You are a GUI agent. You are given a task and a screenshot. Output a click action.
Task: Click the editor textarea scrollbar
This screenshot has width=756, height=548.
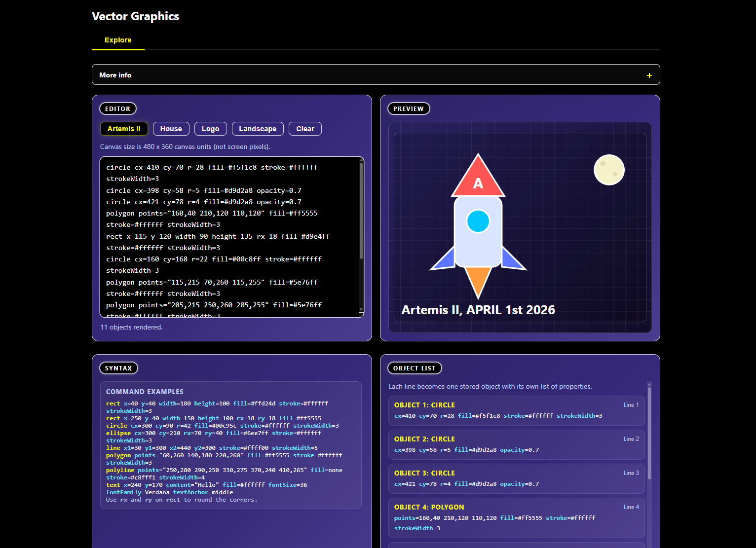[361, 211]
